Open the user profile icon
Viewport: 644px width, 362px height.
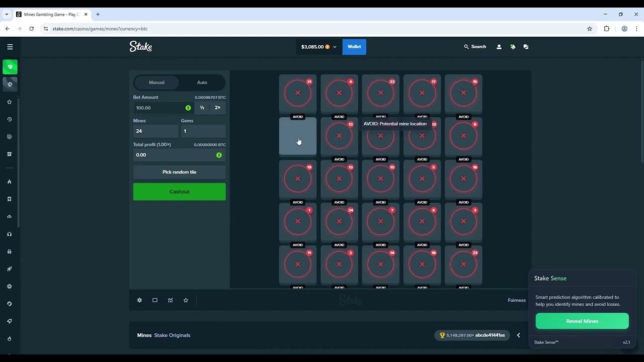(x=499, y=47)
